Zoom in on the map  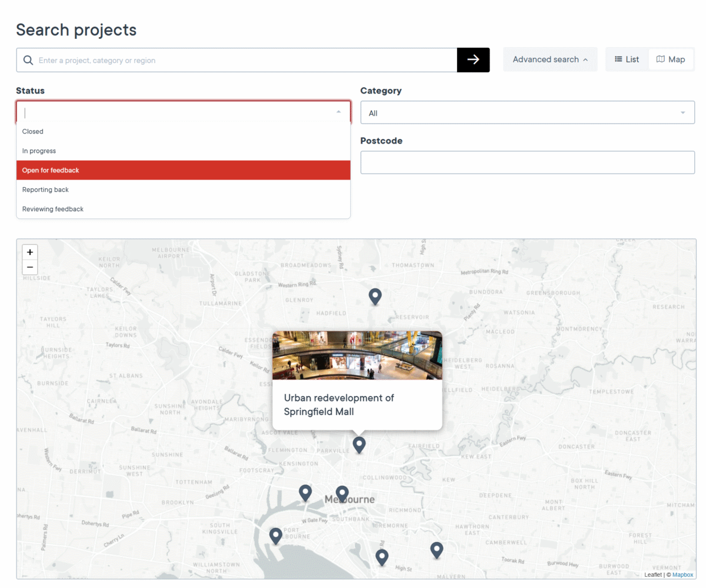coord(30,253)
